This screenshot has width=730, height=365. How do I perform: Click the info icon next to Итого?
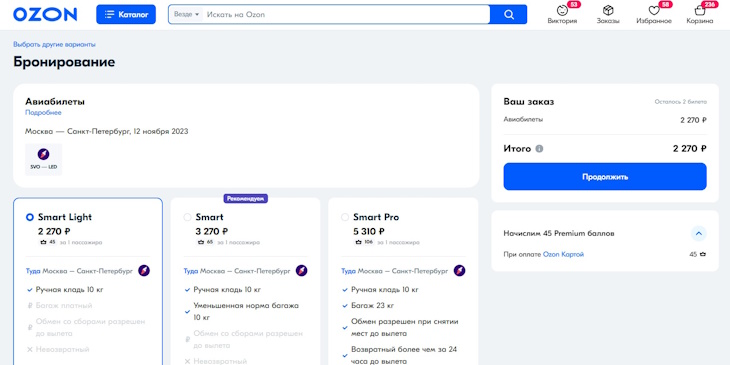(x=539, y=149)
